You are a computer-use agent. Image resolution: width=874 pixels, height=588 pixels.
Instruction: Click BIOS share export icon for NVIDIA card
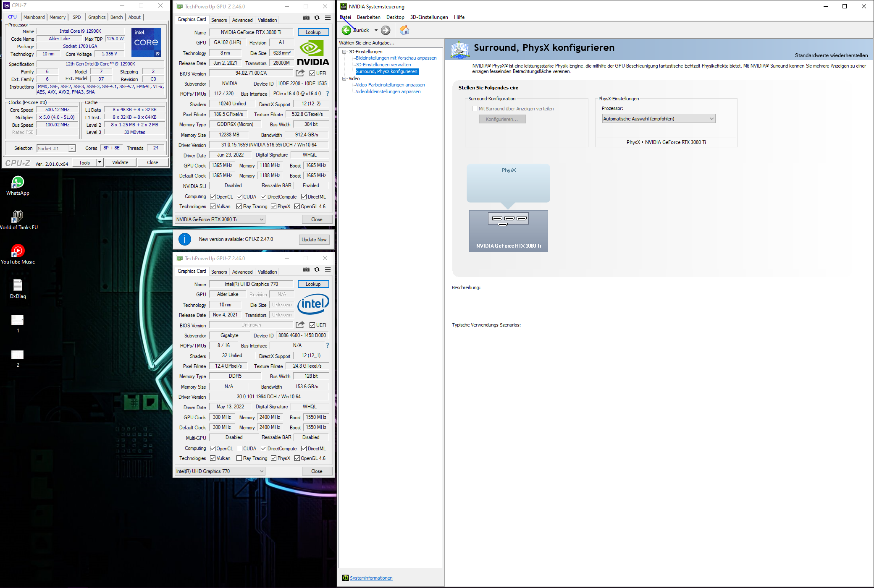tap(300, 73)
